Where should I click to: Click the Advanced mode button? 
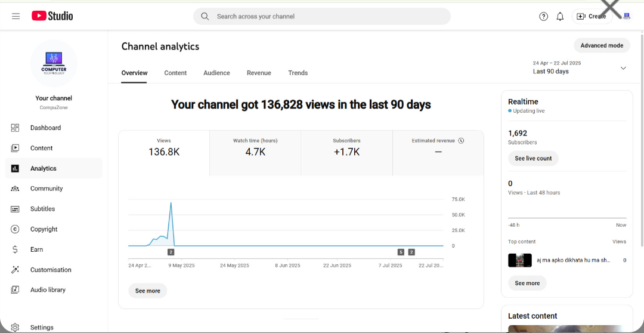click(x=602, y=45)
